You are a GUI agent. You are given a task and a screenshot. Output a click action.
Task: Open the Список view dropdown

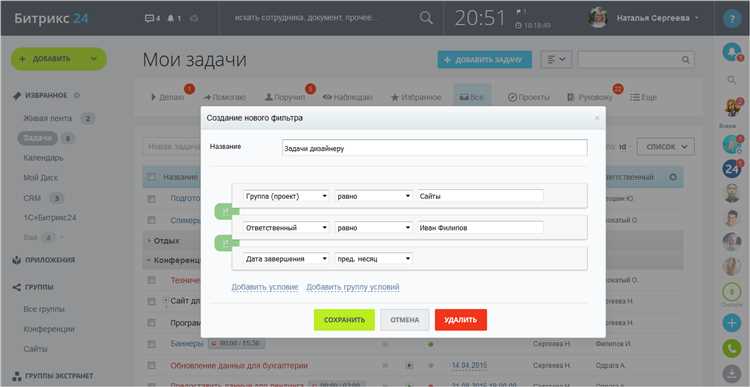(x=665, y=146)
